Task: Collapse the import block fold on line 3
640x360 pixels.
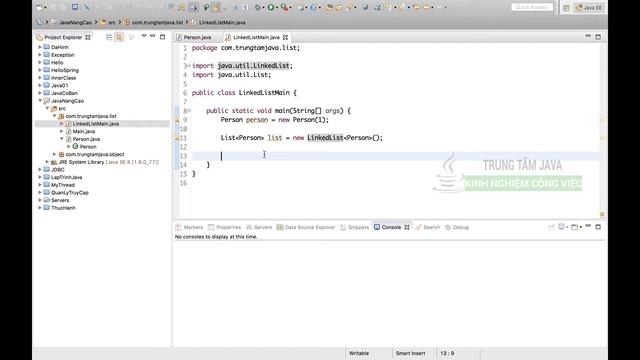Action: [x=189, y=66]
